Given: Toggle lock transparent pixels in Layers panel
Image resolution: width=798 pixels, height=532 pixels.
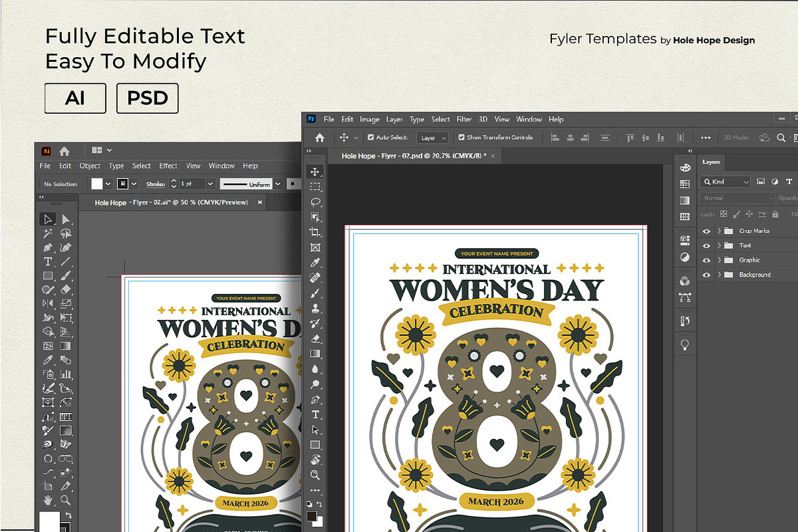Looking at the screenshot, I should point(724,214).
